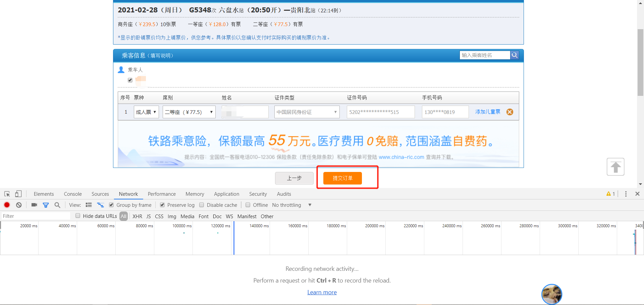
Task: Open the ID type dropdown 中国居民身份证
Action: coord(307,112)
